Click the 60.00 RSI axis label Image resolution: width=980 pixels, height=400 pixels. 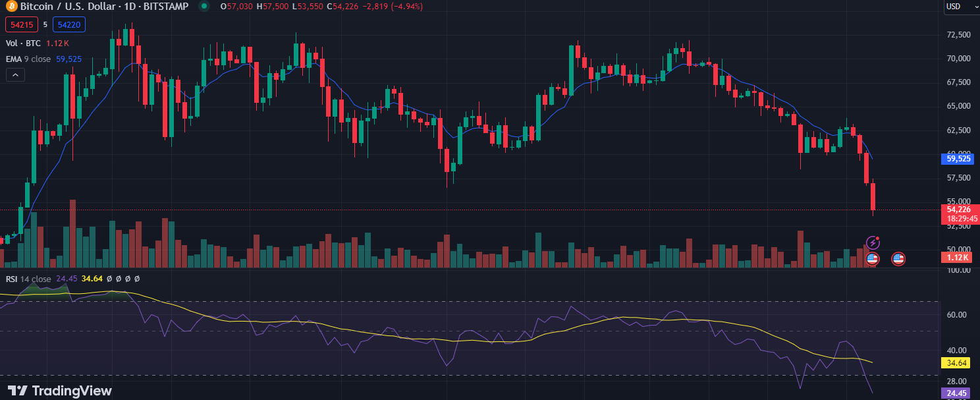point(958,314)
